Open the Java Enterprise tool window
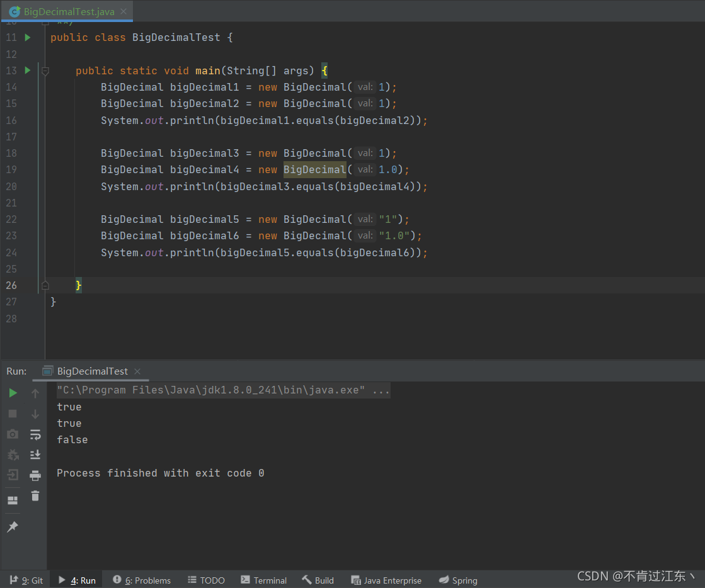The image size is (705, 588). tap(386, 580)
